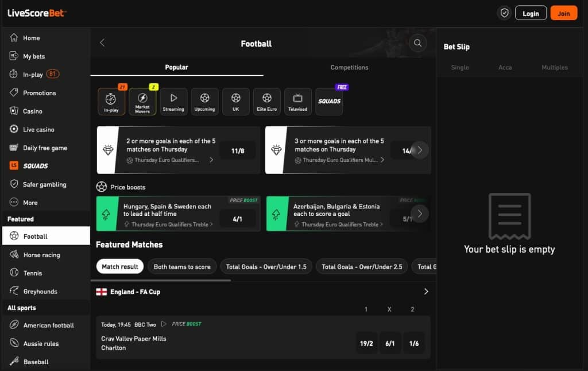Go back using the left chevron arrow
Viewport: 588px width, 371px height.
click(x=103, y=43)
